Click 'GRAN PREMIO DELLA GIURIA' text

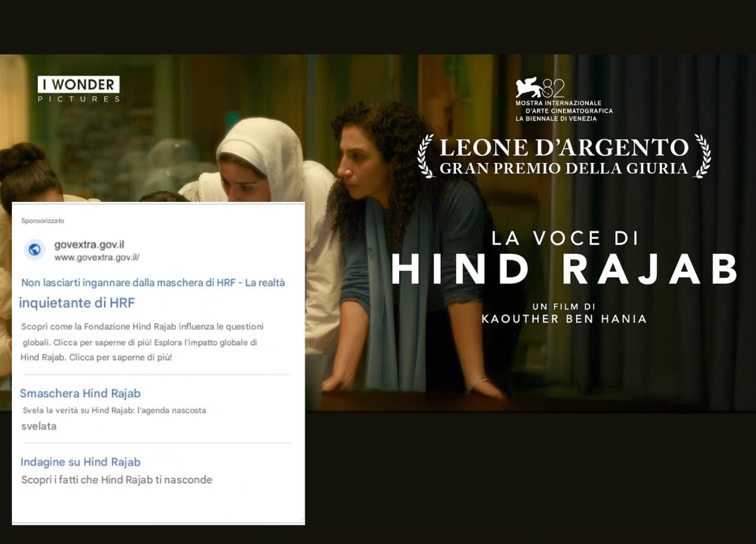[564, 169]
